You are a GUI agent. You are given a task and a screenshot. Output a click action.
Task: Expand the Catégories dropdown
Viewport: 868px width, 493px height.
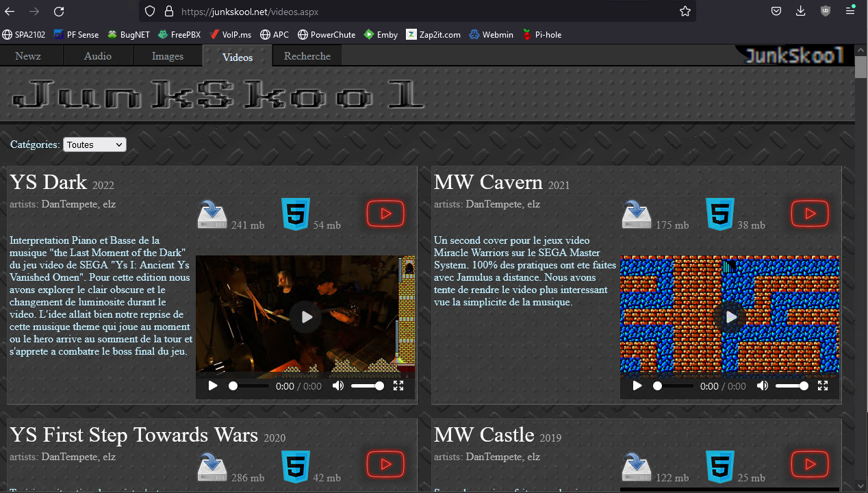(x=94, y=144)
